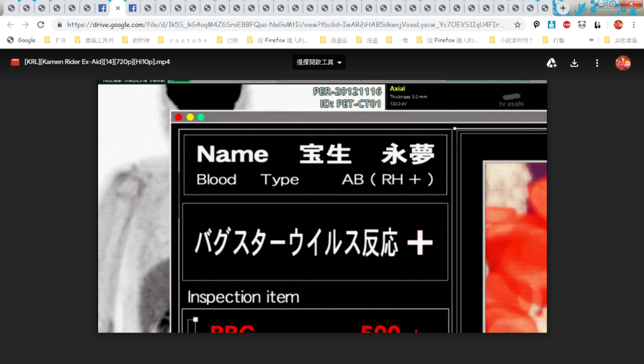The image size is (644, 364).
Task: Click the URL address bar
Action: [286, 25]
